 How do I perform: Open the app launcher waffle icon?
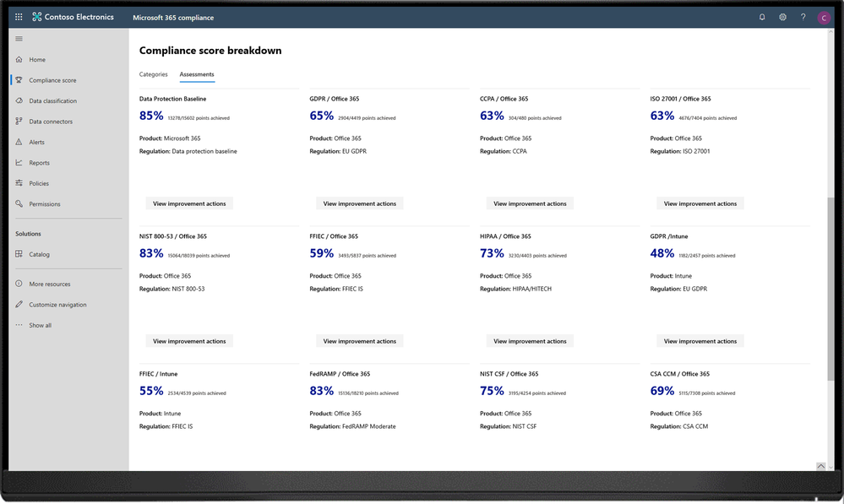coord(19,17)
